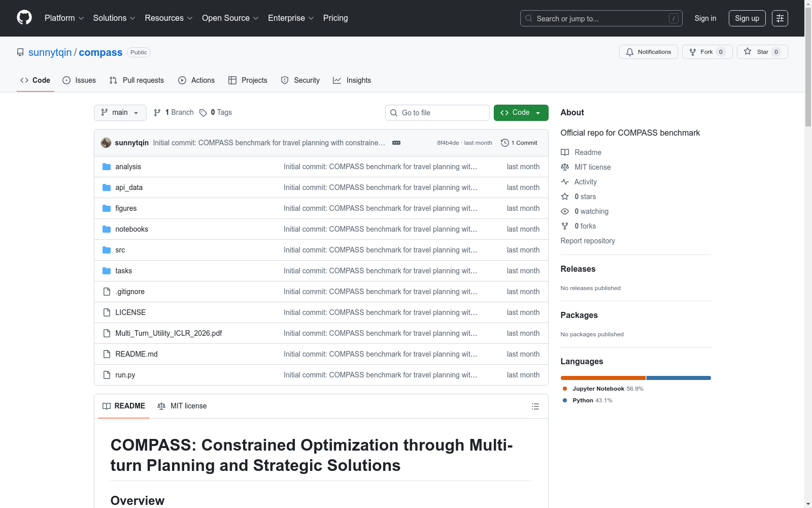The width and height of the screenshot is (812, 508).
Task: Open the appearance settings icon button
Action: click(780, 18)
